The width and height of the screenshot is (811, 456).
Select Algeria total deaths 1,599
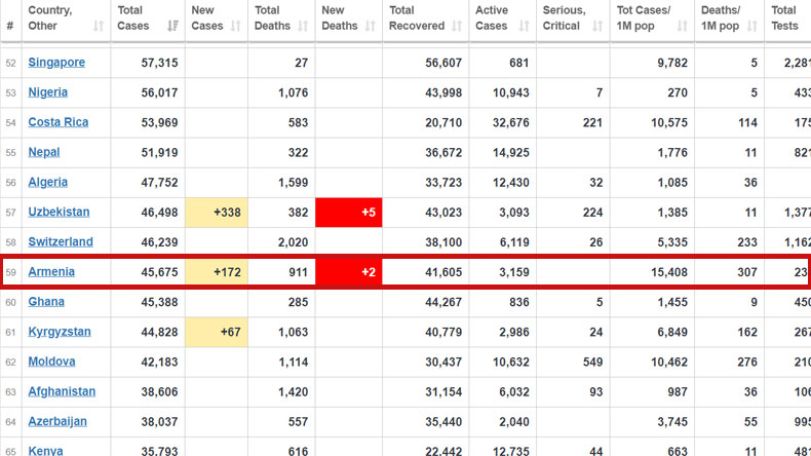293,183
